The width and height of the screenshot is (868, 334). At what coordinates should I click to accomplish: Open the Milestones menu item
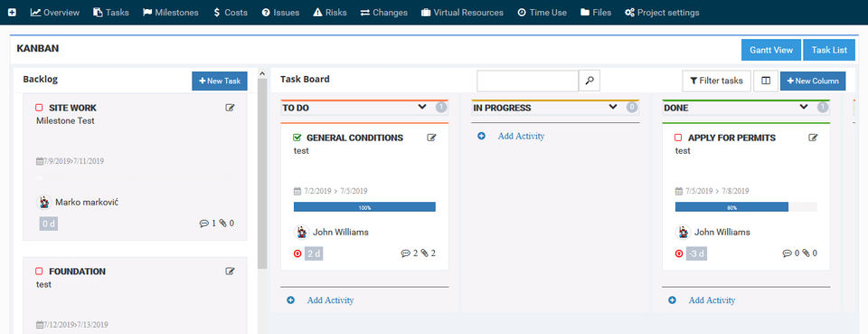[171, 12]
